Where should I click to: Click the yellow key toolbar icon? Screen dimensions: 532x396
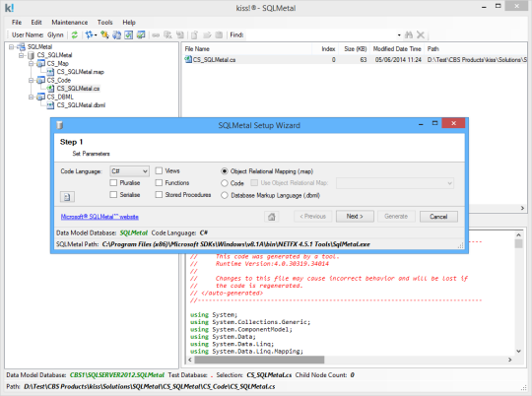click(x=104, y=34)
